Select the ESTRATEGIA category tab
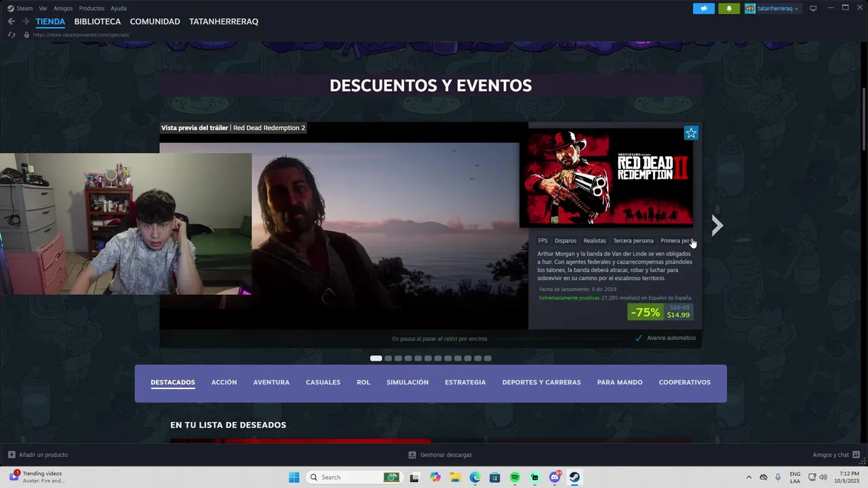 [x=465, y=382]
